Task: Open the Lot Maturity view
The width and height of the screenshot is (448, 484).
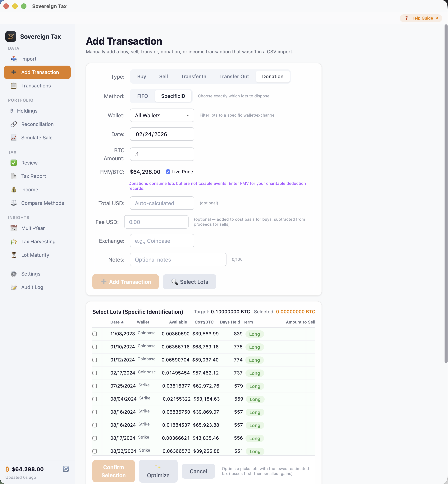Action: [x=35, y=255]
